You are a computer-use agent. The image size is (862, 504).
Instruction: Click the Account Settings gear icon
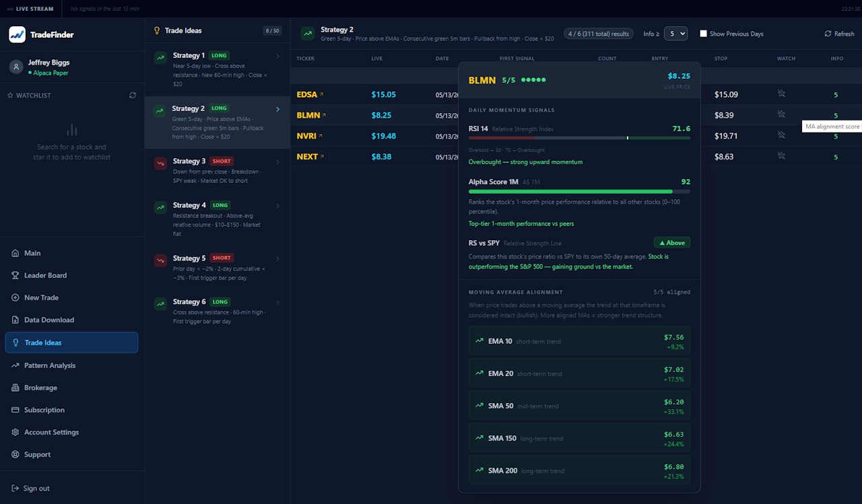coord(15,432)
